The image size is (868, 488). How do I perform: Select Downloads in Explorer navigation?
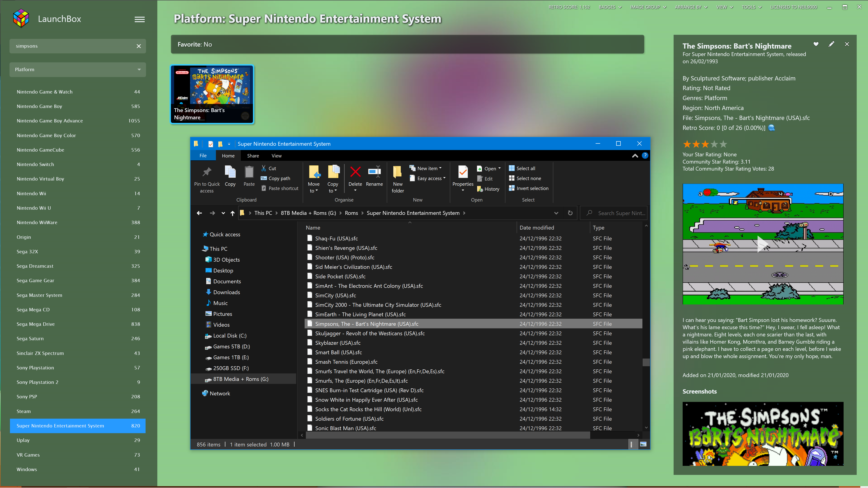coord(226,292)
